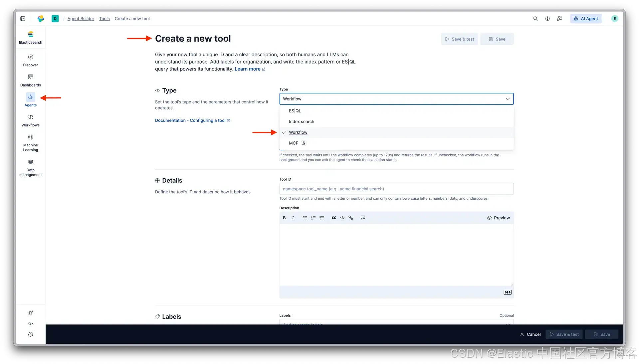Open Machine Learning from the sidebar
Screen dimensions: 639x364
pyautogui.click(x=30, y=143)
